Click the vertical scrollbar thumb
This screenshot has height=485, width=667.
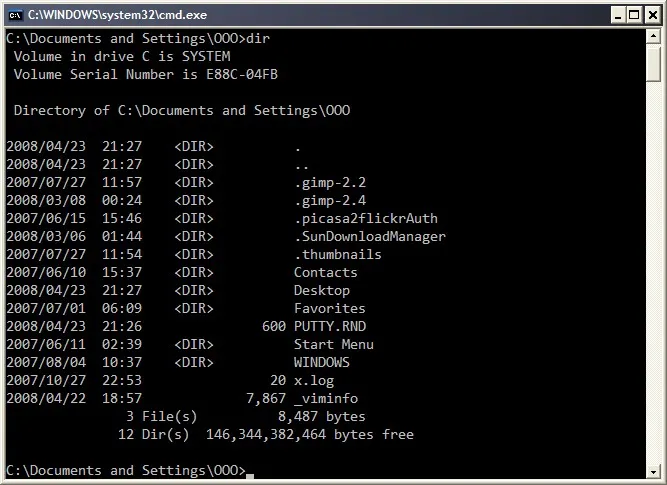pyautogui.click(x=654, y=64)
